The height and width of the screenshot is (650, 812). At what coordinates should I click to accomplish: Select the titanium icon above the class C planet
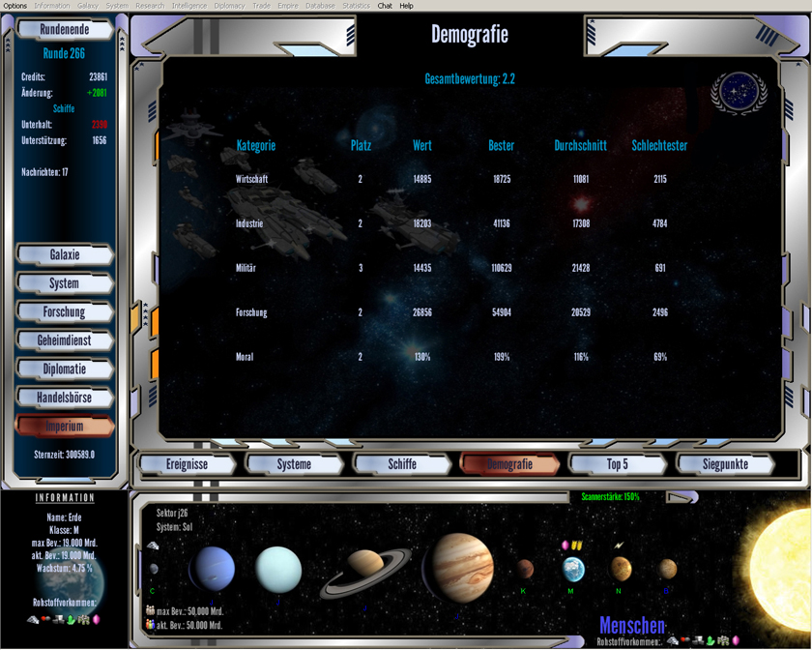click(x=153, y=546)
